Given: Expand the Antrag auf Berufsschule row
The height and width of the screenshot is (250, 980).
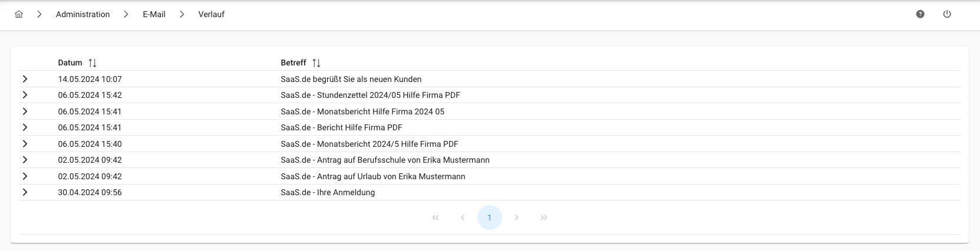Looking at the screenshot, I should 25,160.
